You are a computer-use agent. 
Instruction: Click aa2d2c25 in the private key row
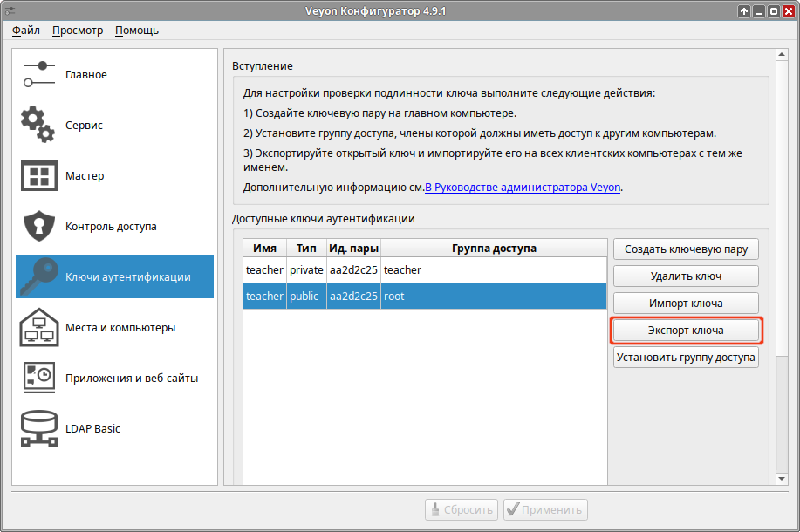(x=353, y=269)
